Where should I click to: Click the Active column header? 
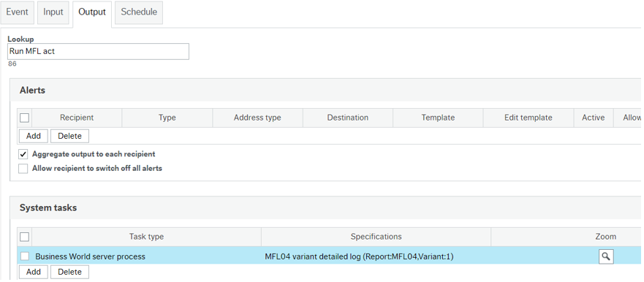pos(594,118)
